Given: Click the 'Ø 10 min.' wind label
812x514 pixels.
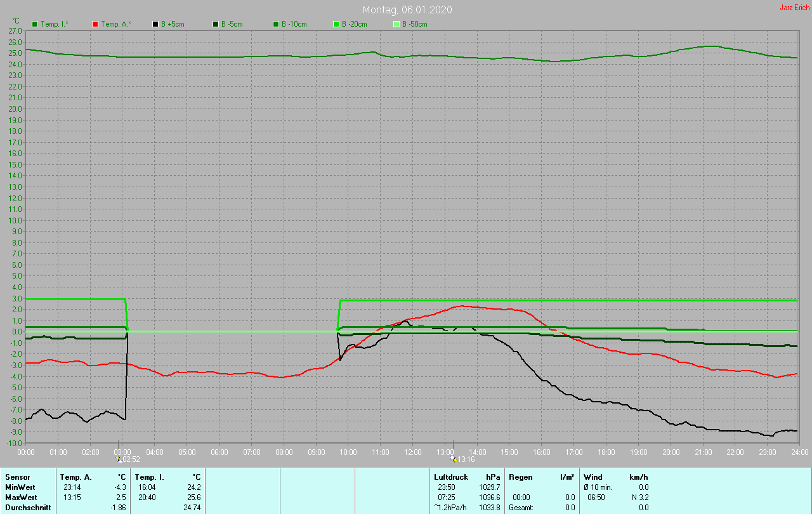Looking at the screenshot, I should (x=598, y=487).
